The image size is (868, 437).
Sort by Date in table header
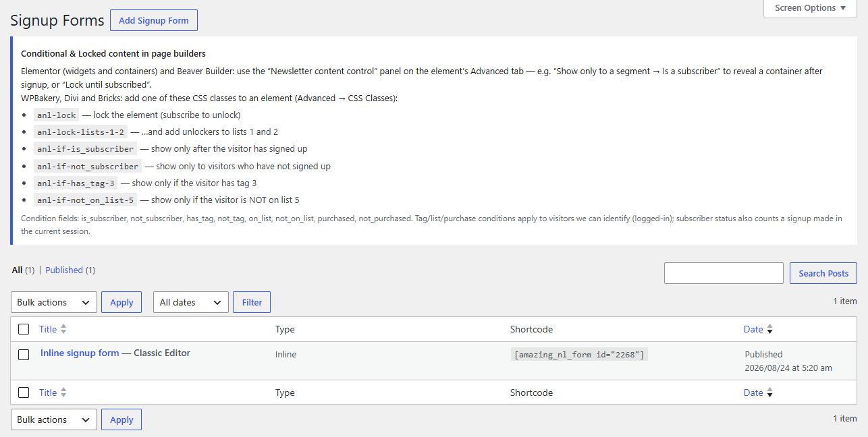[753, 329]
